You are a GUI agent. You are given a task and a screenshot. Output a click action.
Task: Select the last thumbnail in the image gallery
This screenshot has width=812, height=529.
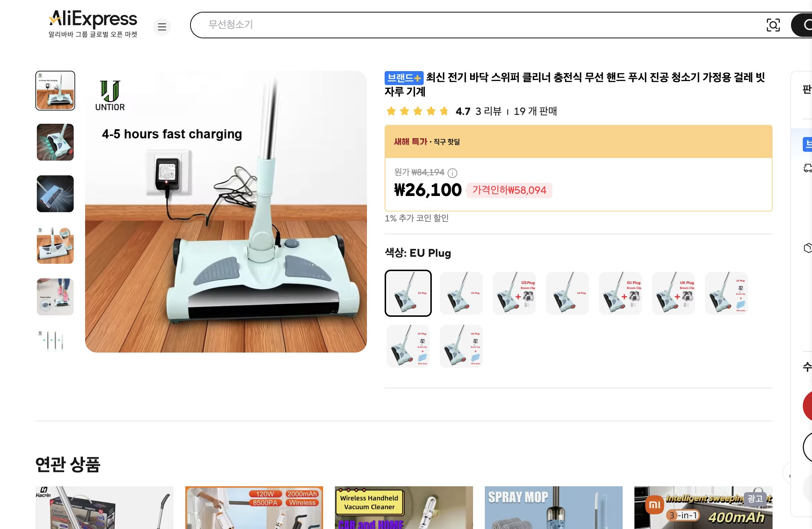click(55, 341)
